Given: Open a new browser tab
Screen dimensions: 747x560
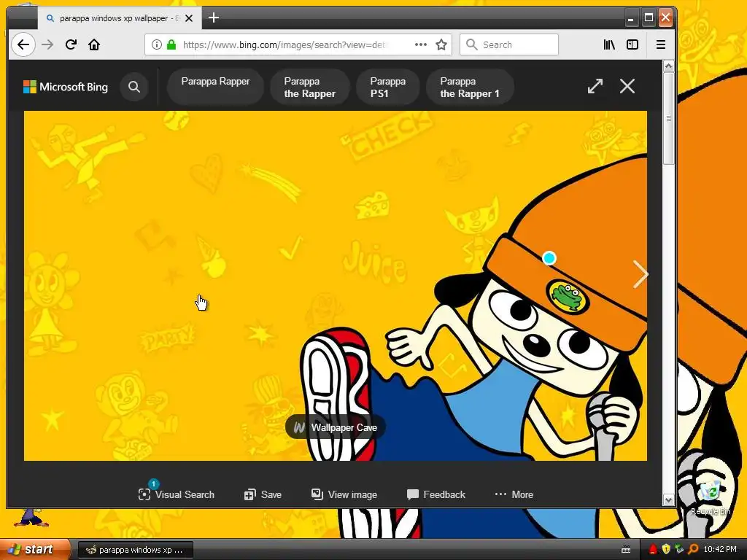Looking at the screenshot, I should pyautogui.click(x=214, y=18).
